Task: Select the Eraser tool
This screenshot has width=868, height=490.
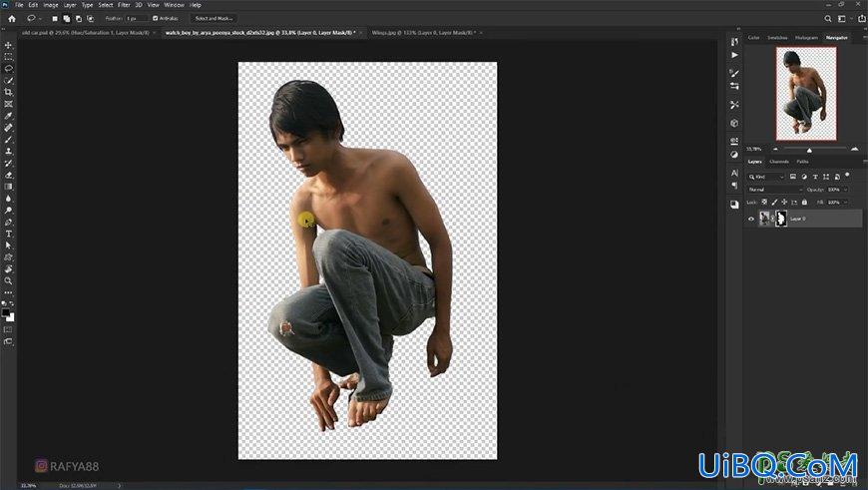Action: click(8, 175)
